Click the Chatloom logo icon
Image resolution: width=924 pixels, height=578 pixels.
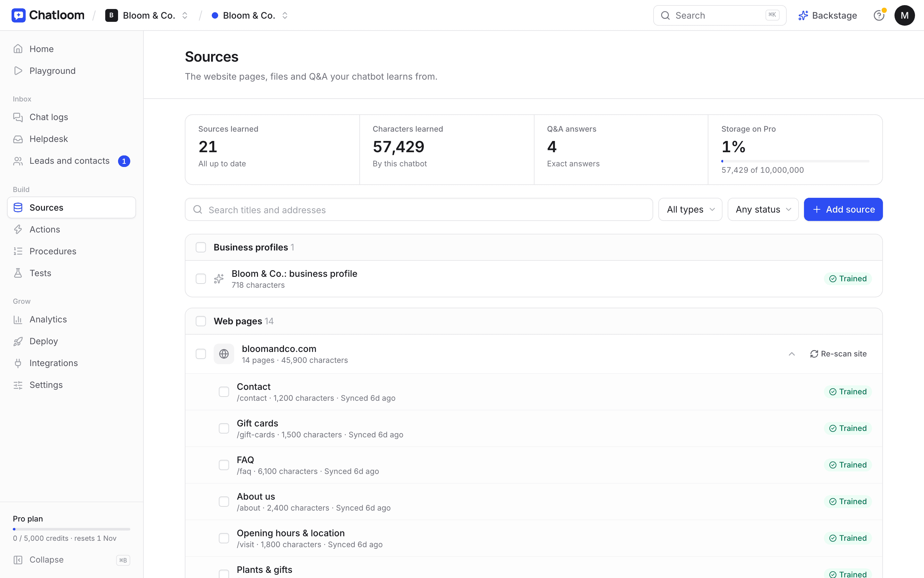[18, 15]
